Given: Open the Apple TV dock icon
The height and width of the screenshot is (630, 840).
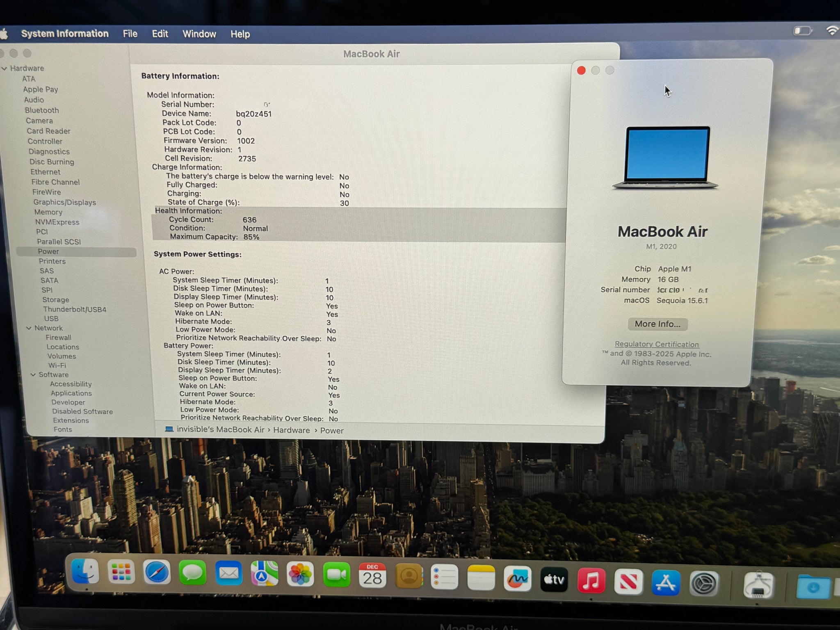Looking at the screenshot, I should [x=554, y=580].
